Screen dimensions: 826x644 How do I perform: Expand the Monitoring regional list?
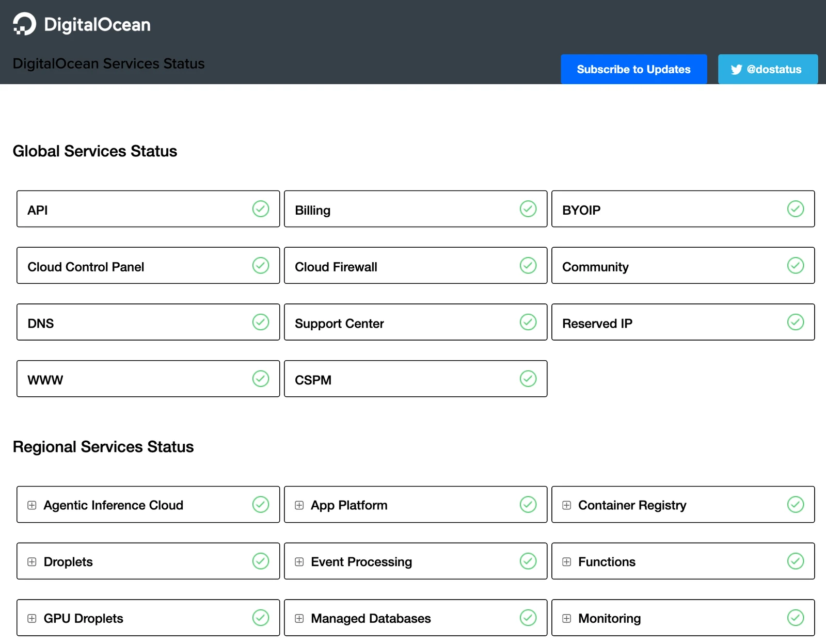[567, 618]
